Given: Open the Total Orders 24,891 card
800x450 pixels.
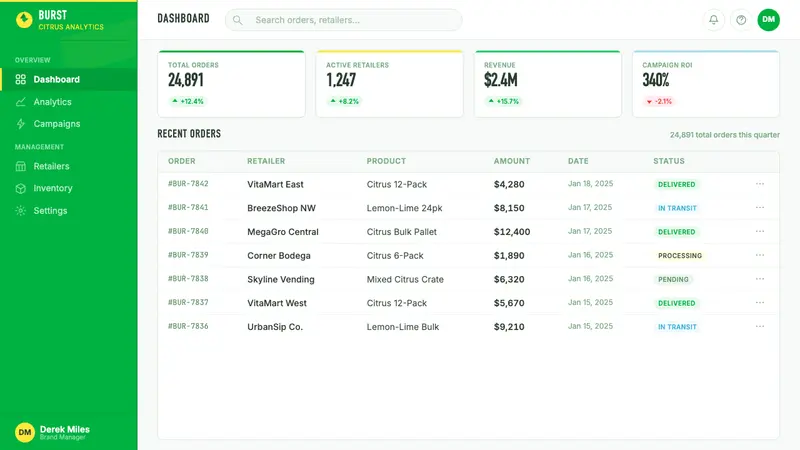Looking at the screenshot, I should 232,84.
